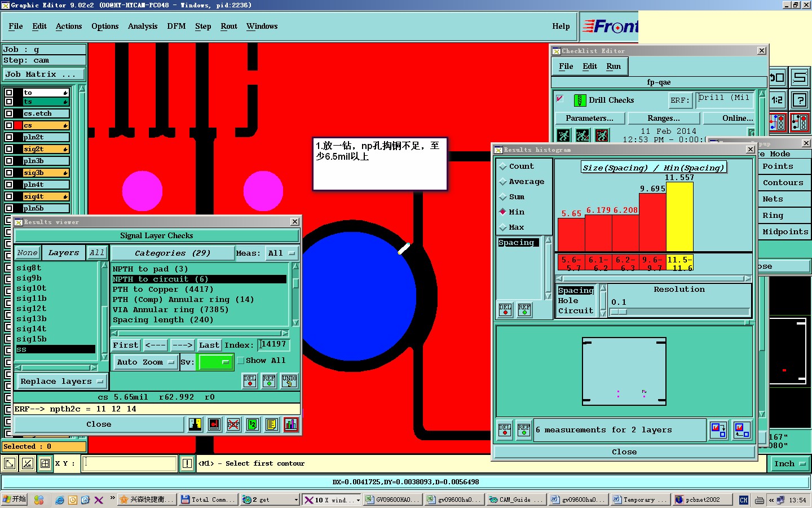
Task: Click the X Y coordinate input field
Action: 130,464
